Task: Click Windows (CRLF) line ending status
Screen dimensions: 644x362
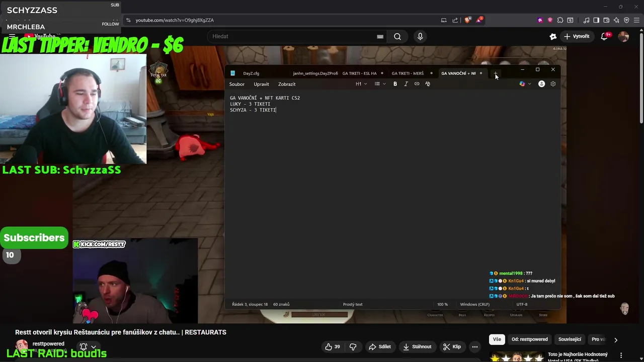Action: [474, 304]
